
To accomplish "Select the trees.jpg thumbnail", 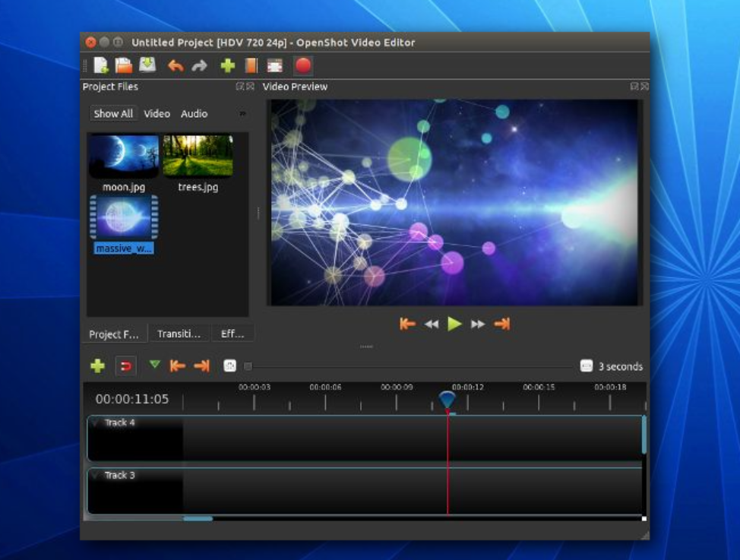I will pos(198,157).
